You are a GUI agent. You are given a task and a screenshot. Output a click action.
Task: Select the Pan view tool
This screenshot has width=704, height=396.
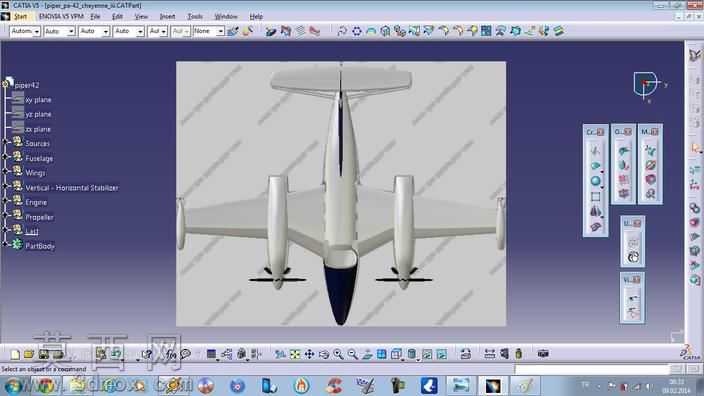pyautogui.click(x=309, y=355)
